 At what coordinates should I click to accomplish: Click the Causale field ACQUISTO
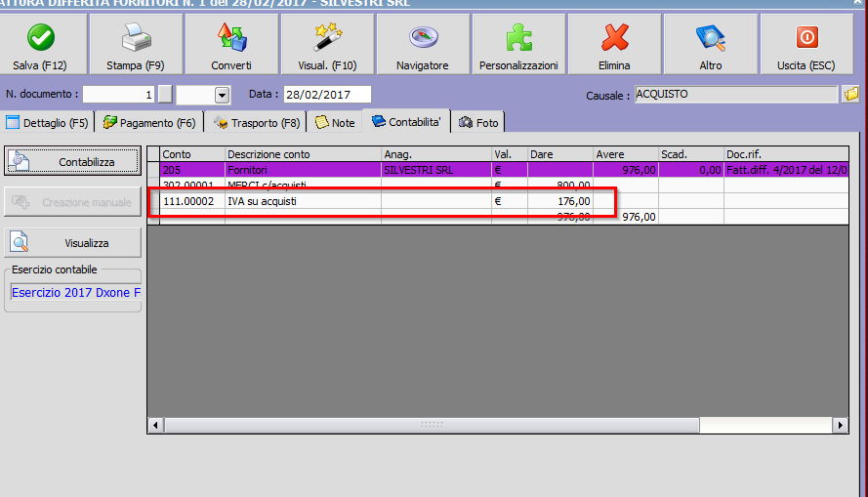pyautogui.click(x=736, y=94)
